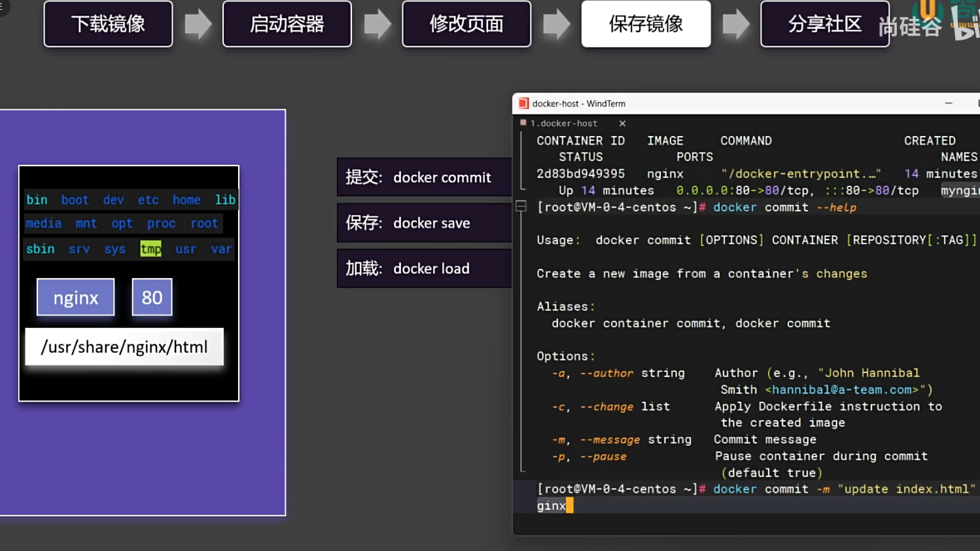Image resolution: width=980 pixels, height=551 pixels.
Task: Close the 1.docker-host tab
Action: click(x=622, y=123)
